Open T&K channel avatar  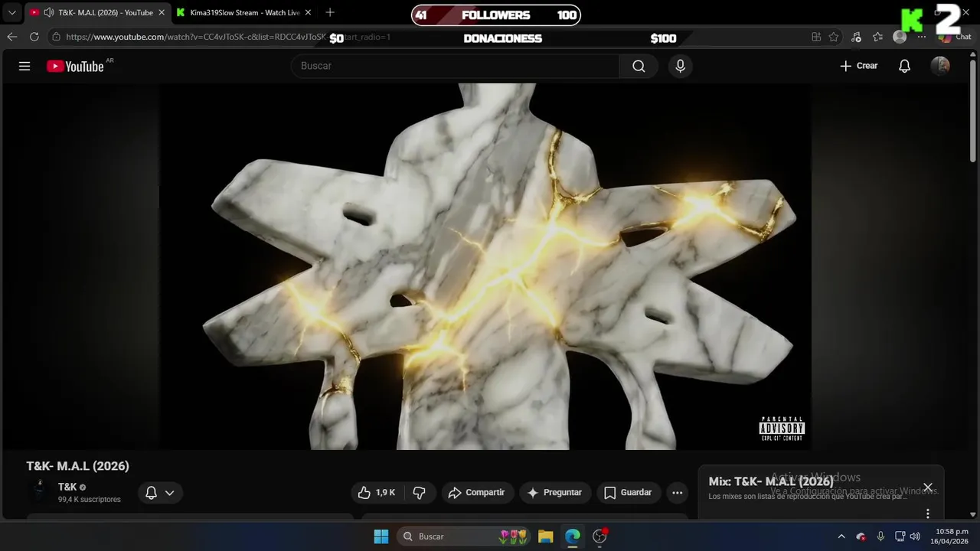click(39, 491)
